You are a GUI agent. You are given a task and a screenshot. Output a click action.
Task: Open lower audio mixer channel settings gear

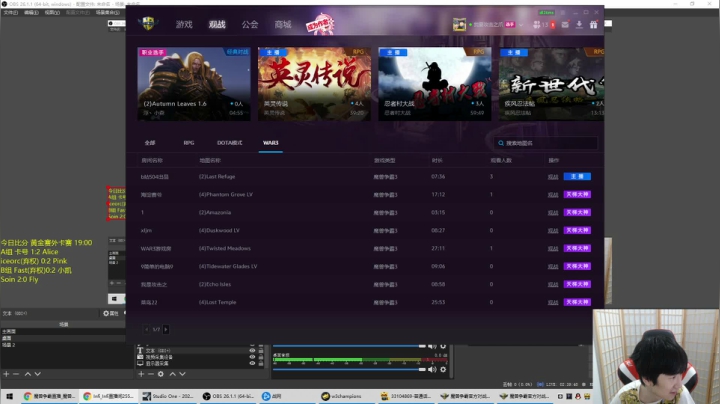pos(443,370)
